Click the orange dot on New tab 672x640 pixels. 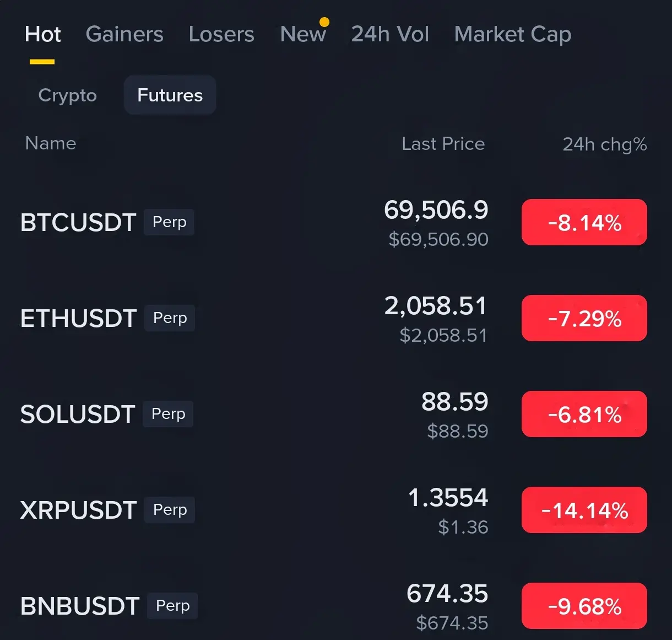[324, 22]
